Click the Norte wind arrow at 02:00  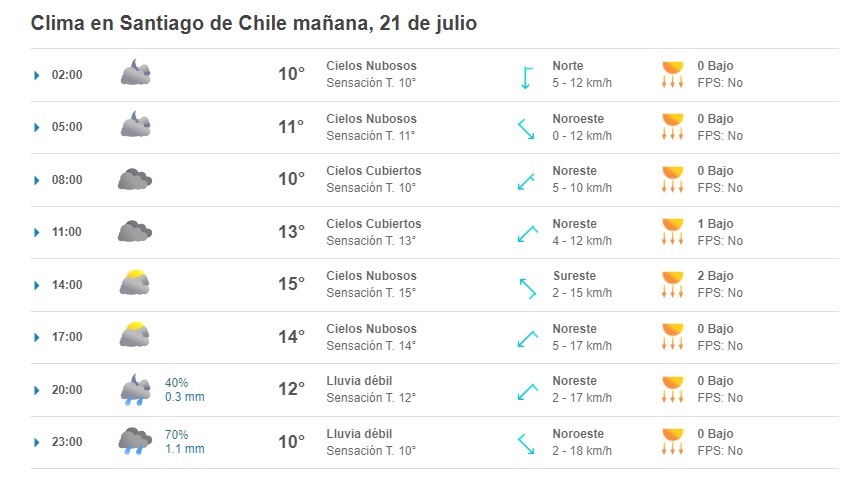pyautogui.click(x=526, y=75)
